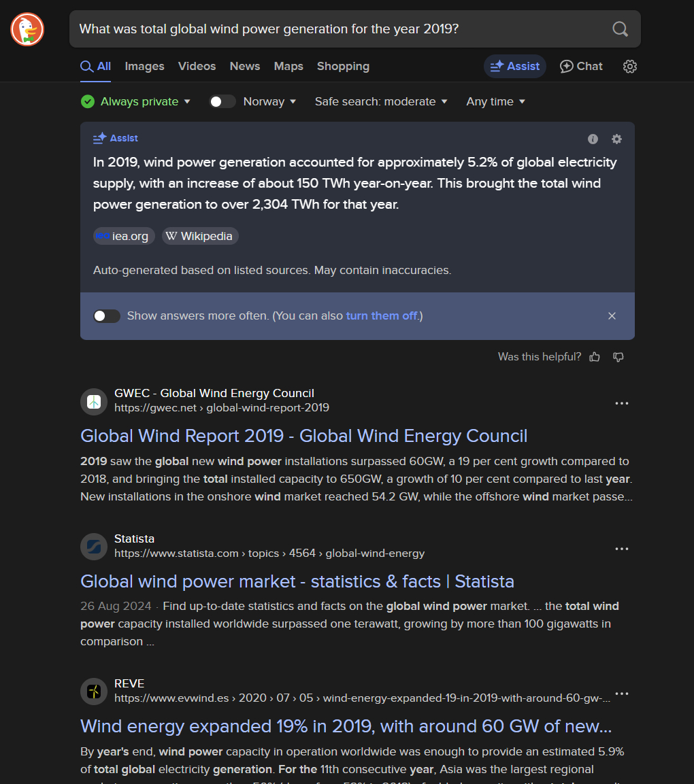Open the Chat button
The image size is (694, 784).
pyautogui.click(x=582, y=67)
